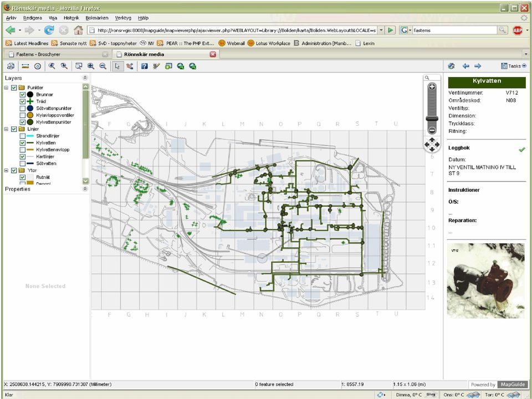Enable the Kylavloppsventiler layer checkbox
532x399 pixels.
tap(22, 115)
